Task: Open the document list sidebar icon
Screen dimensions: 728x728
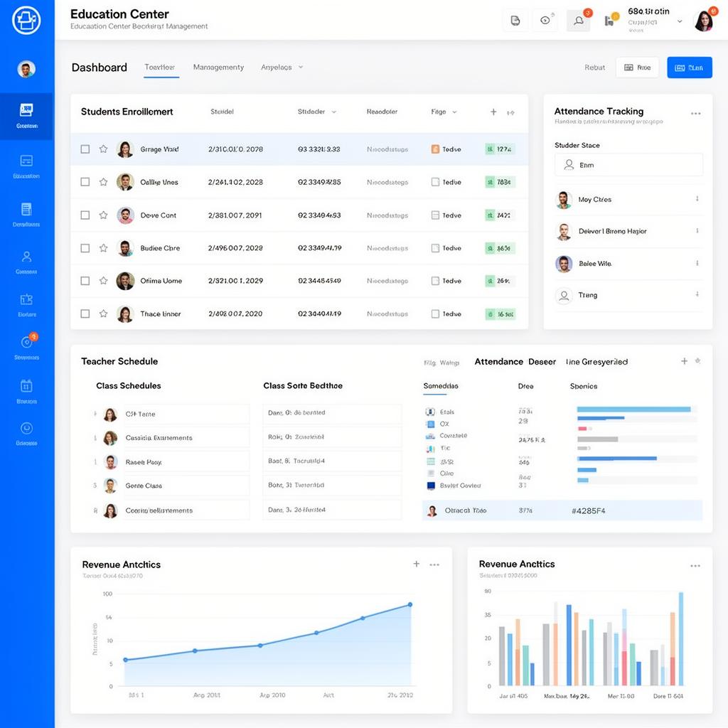Action: click(x=26, y=210)
